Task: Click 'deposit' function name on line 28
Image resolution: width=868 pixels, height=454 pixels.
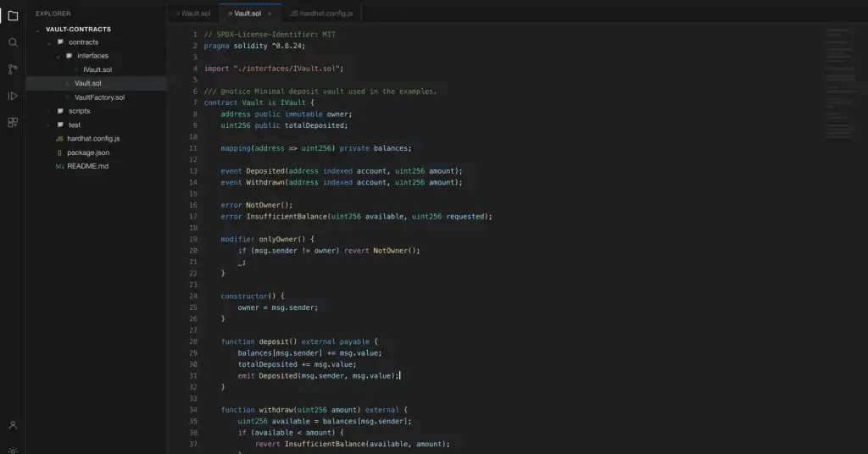Action: click(x=274, y=341)
